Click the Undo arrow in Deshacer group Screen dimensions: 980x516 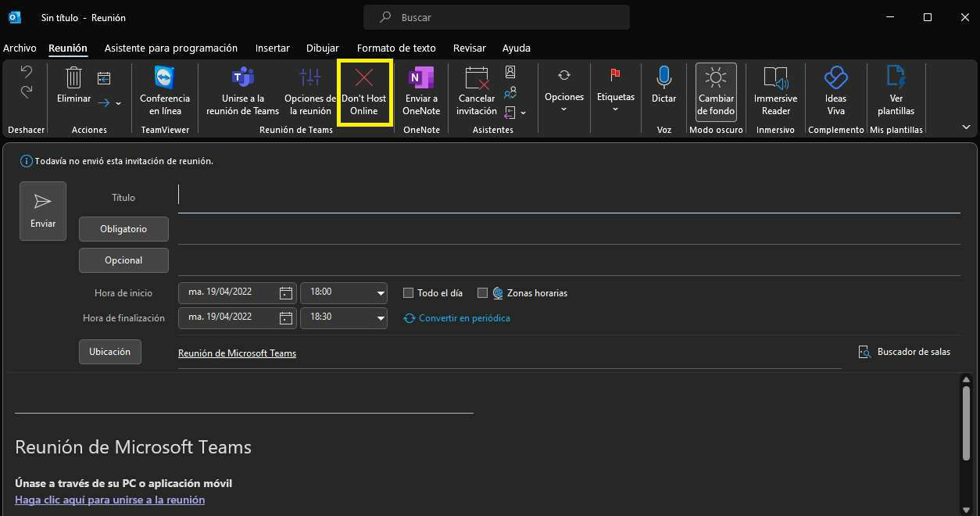27,72
